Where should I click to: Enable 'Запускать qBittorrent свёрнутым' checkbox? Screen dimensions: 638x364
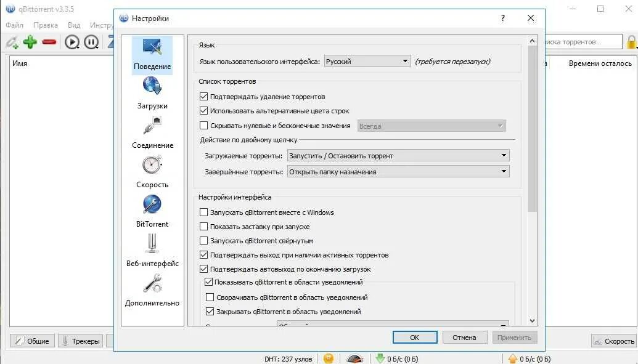(204, 241)
